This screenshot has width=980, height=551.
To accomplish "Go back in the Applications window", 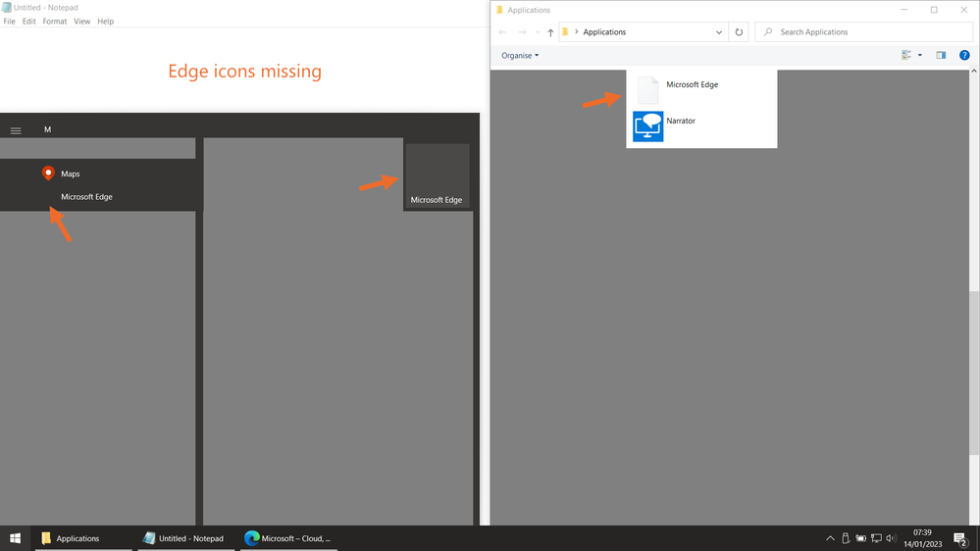I will pyautogui.click(x=502, y=31).
